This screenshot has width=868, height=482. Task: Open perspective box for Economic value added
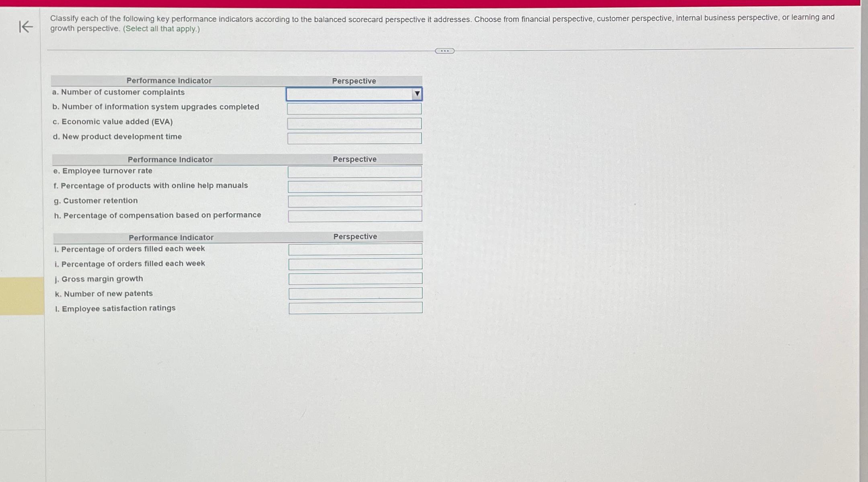pyautogui.click(x=354, y=123)
